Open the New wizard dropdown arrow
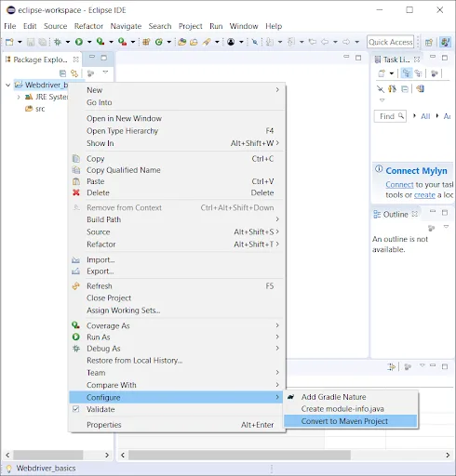 [x=20, y=42]
